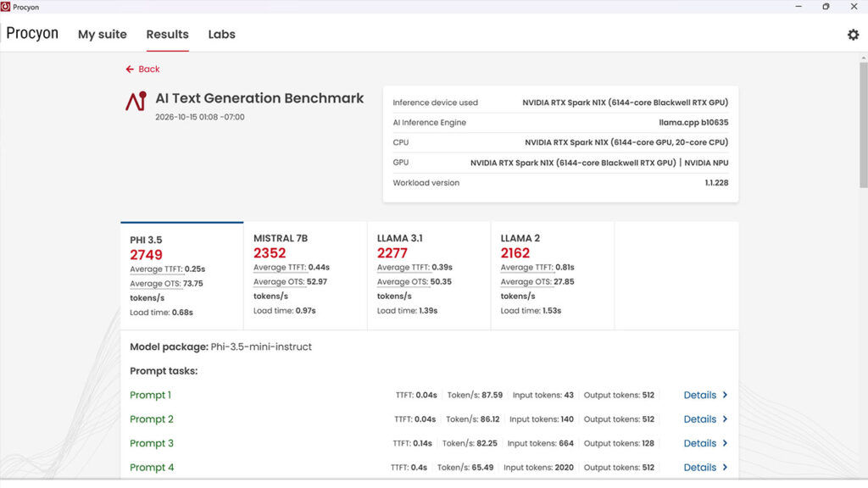Click the Prompt 1 Details chevron arrow
Image resolution: width=868 pixels, height=488 pixels.
pos(725,395)
